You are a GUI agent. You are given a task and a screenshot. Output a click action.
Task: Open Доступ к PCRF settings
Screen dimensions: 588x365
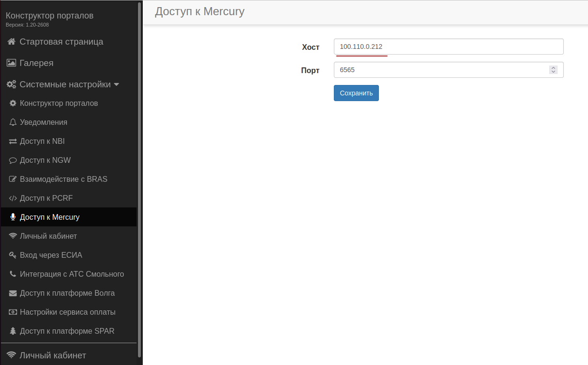[46, 198]
